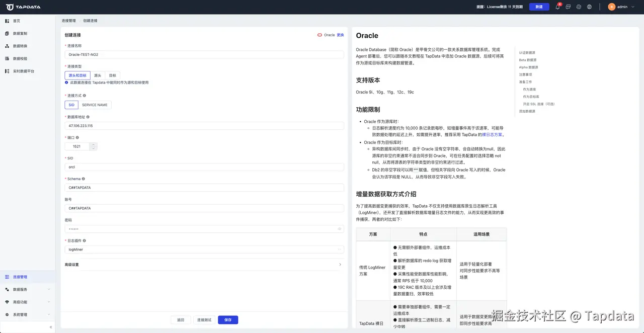
Task: Expand 系统管理 sidebar menu
Action: coord(28,314)
